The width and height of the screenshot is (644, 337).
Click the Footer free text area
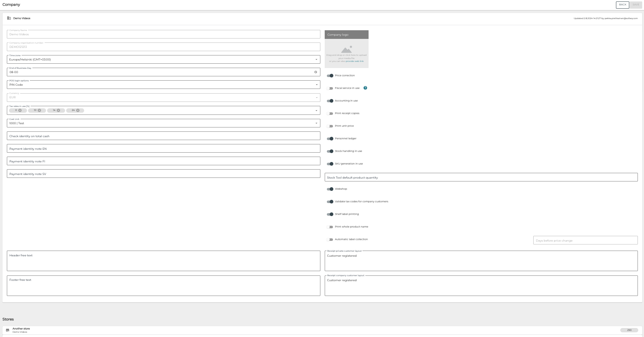163,286
